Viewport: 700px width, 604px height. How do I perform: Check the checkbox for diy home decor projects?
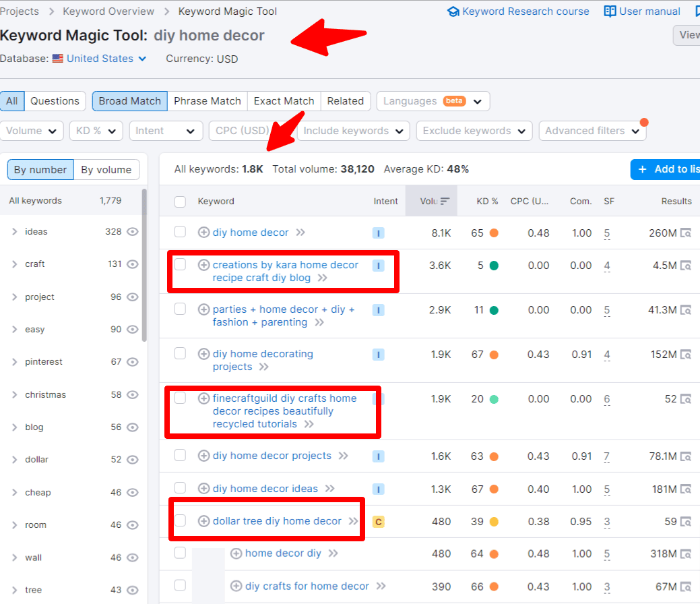click(180, 456)
